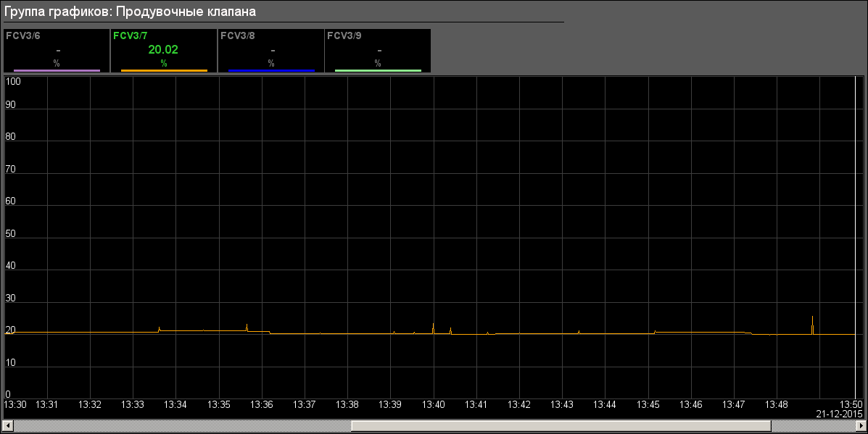Image resolution: width=868 pixels, height=434 pixels.
Task: Click the blue FCV3/8 color bar
Action: coord(271,70)
